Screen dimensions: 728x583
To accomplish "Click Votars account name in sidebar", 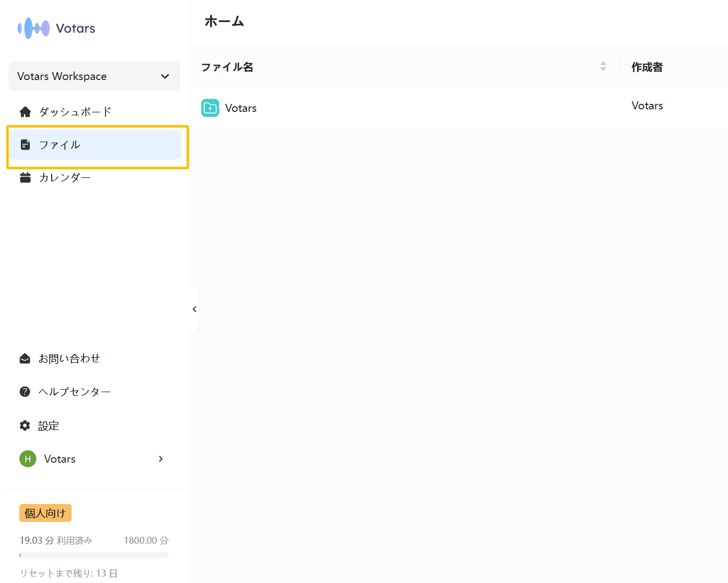I will [x=60, y=459].
